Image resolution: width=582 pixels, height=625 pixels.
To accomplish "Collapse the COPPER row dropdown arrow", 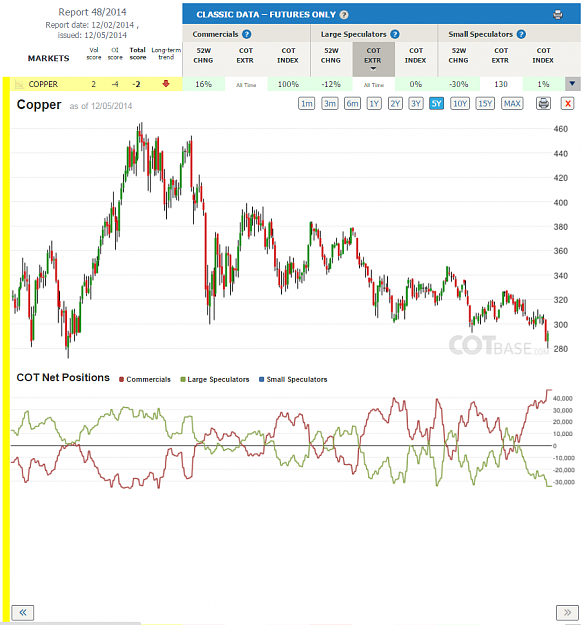I will coord(572,84).
